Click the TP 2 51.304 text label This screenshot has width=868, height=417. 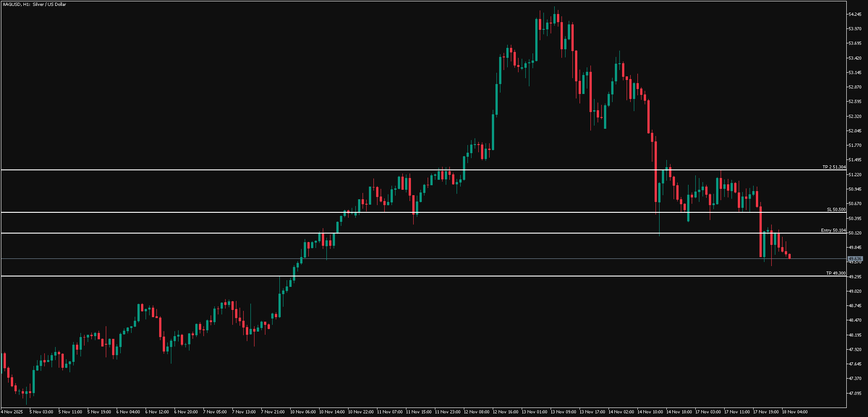[834, 167]
